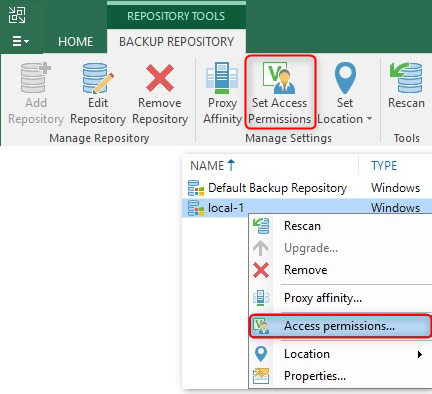The image size is (432, 394).
Task: Click Windows type cell of local-1
Action: [x=395, y=208]
